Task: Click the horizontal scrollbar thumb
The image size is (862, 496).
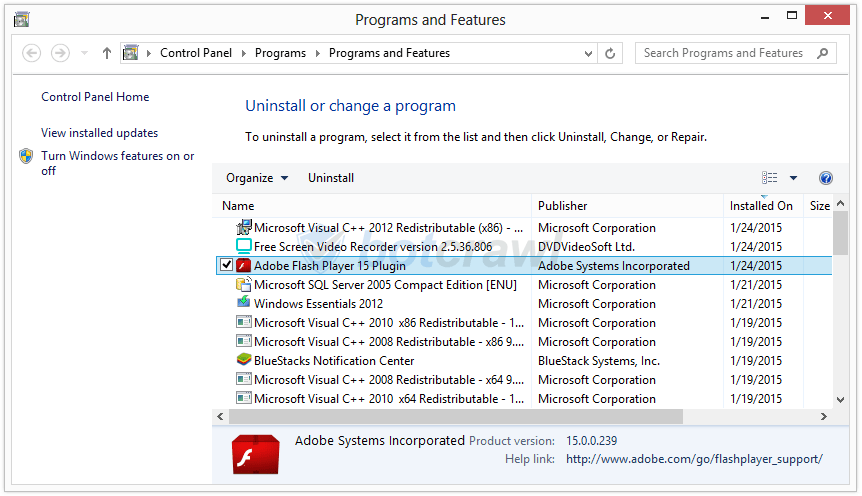Action: click(456, 416)
